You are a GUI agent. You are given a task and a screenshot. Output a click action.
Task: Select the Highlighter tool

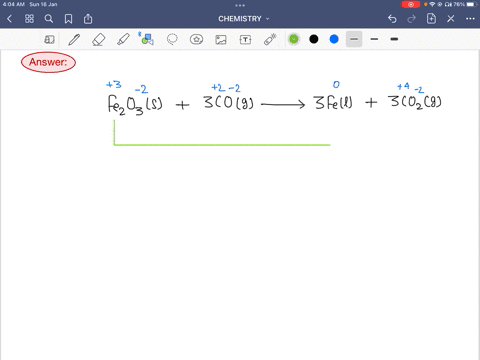(x=123, y=39)
